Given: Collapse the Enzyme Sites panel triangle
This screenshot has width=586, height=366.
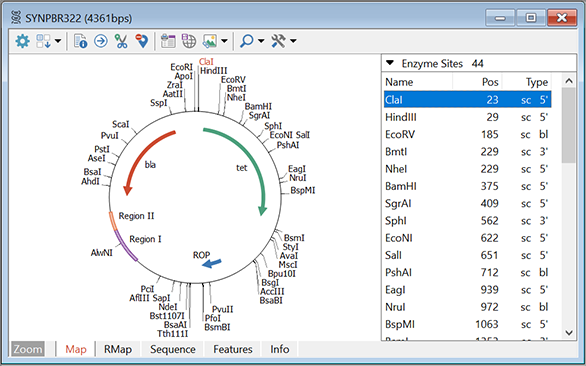Looking at the screenshot, I should point(390,63).
